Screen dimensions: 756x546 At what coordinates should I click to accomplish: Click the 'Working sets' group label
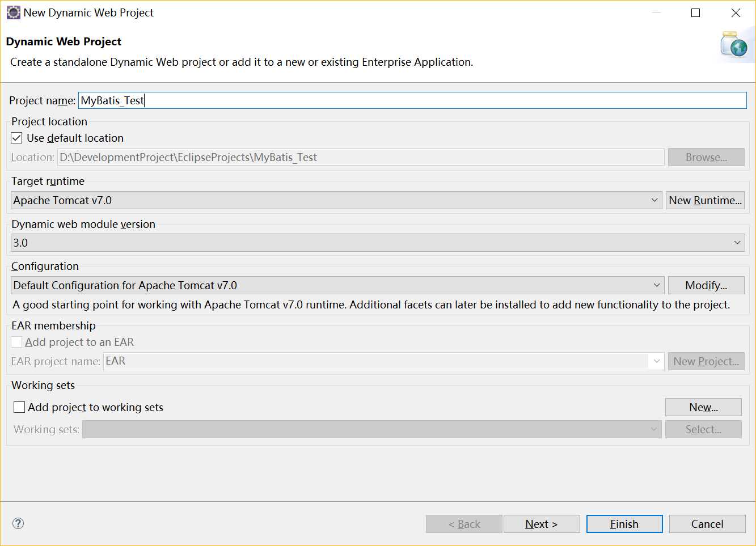[43, 385]
